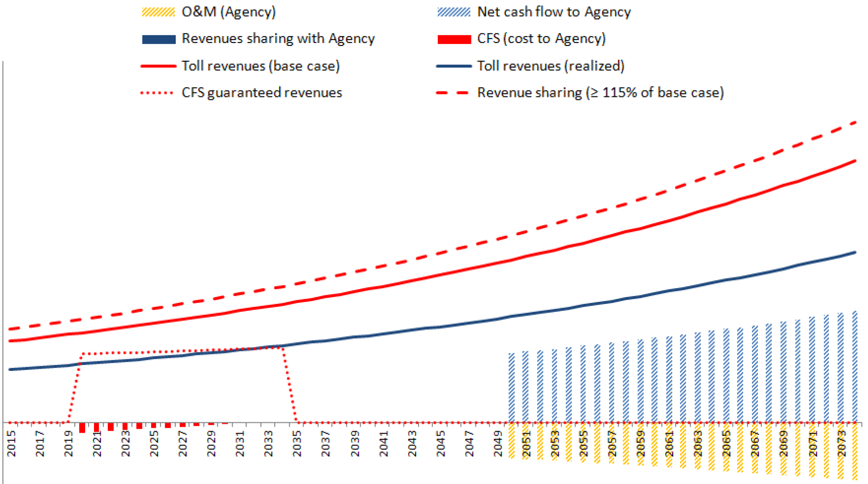Select the 'Revenues sharing with Agency' legend label
The image size is (868, 484).
[278, 39]
